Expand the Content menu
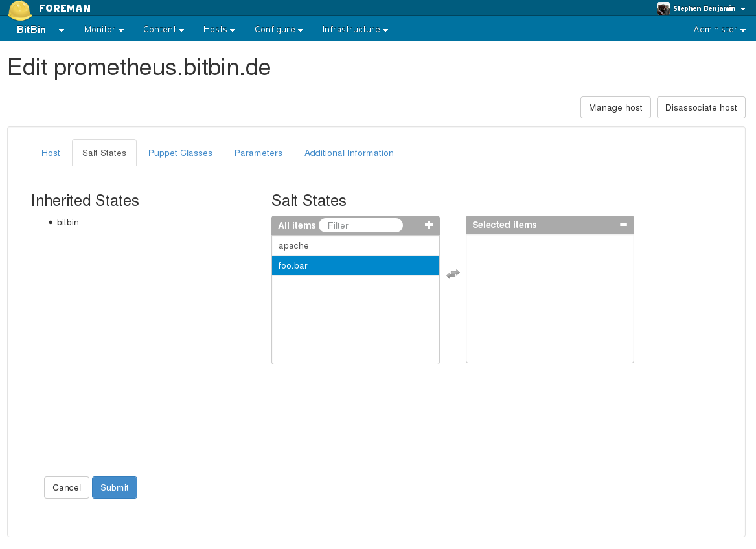The image size is (756, 549). pos(163,29)
